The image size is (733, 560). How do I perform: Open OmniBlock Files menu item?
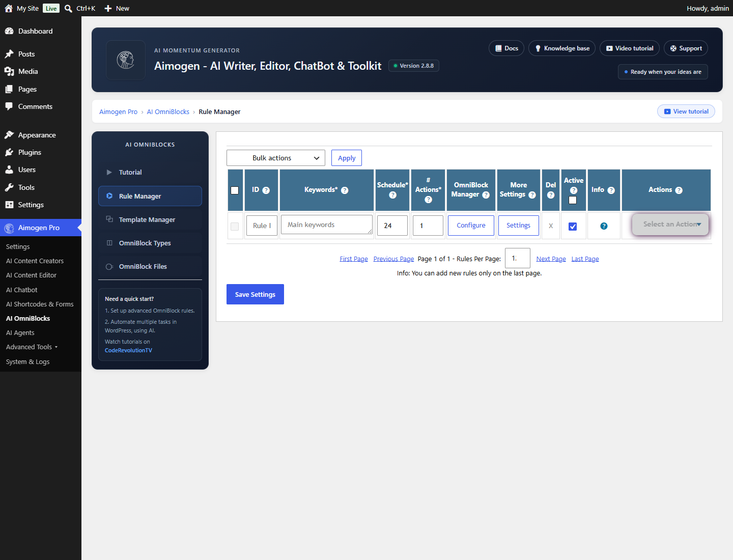(x=150, y=266)
